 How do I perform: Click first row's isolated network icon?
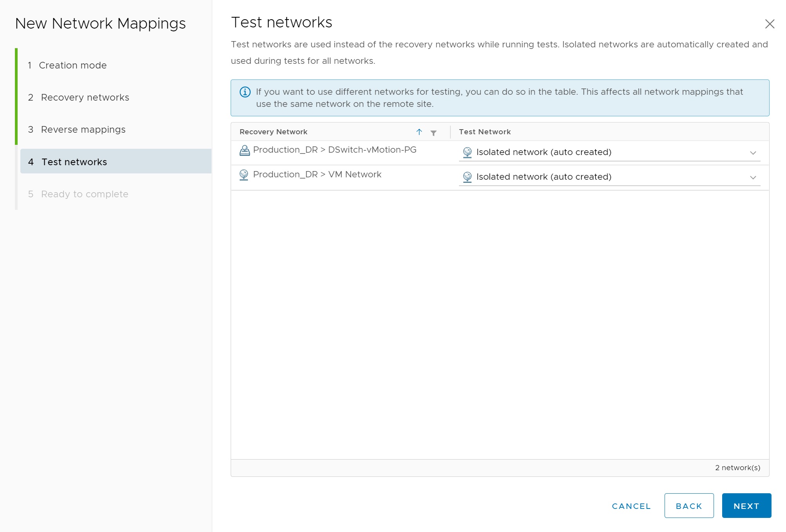[x=467, y=152]
